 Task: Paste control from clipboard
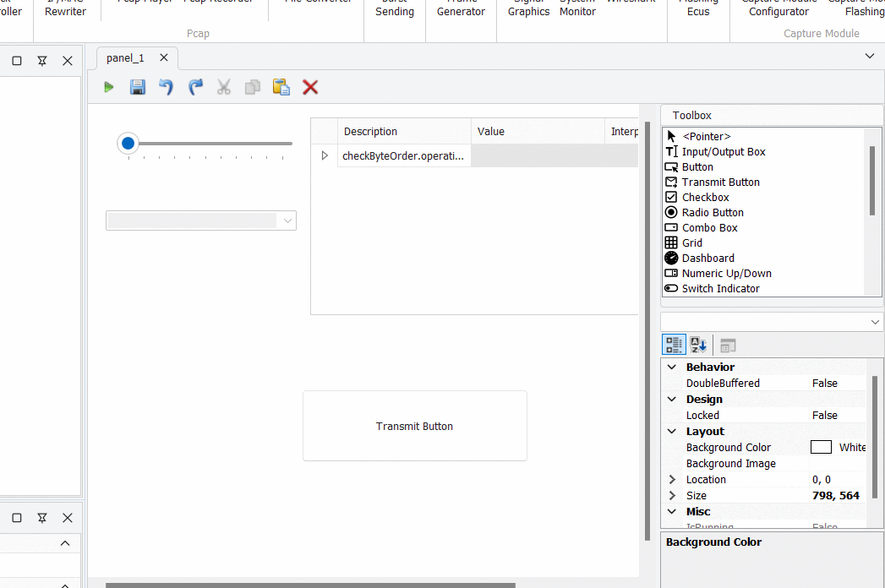(281, 87)
